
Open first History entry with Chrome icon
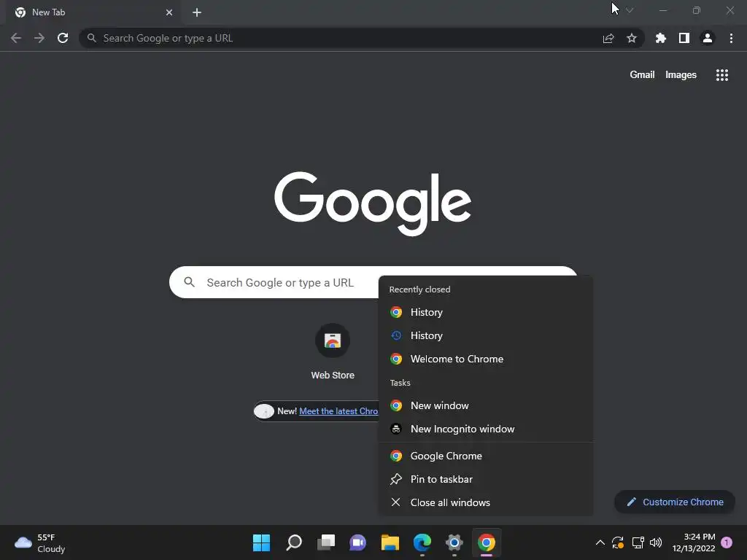pos(486,312)
